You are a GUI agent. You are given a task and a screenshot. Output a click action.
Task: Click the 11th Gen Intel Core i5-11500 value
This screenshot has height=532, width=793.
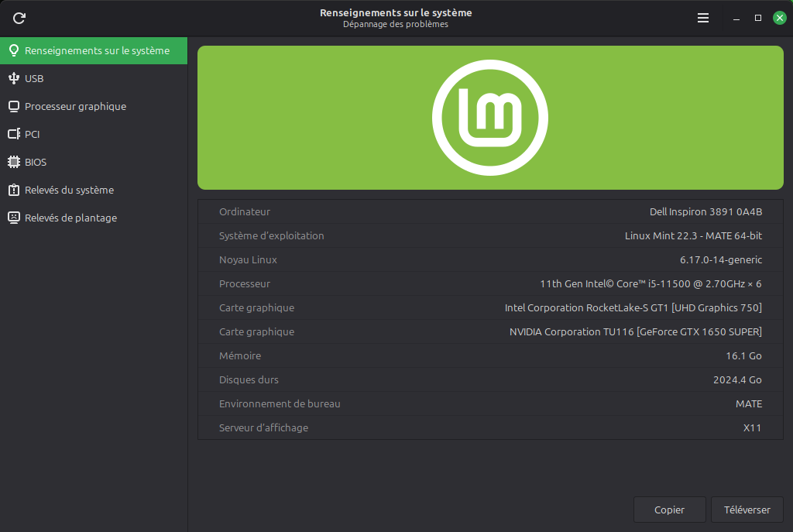[651, 283]
